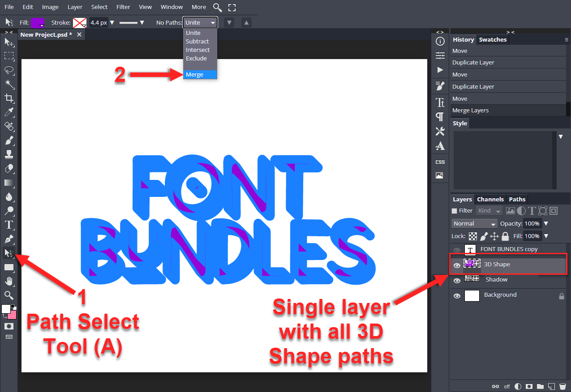Switch to the Paths tab
This screenshot has height=392, width=571.
517,199
